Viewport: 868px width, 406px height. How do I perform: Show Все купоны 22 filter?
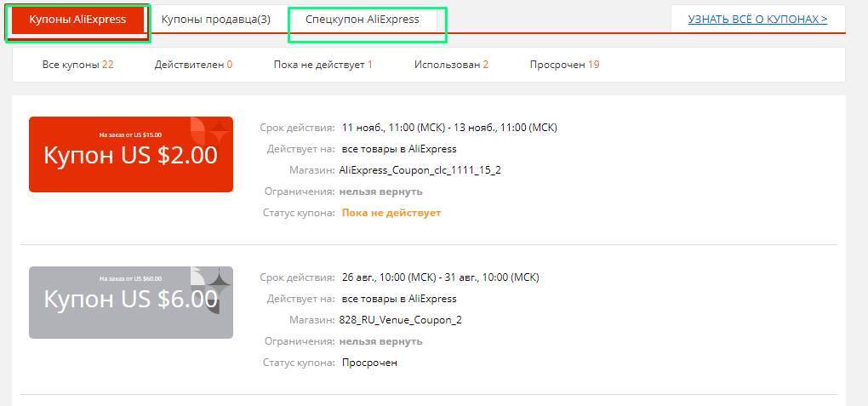(x=77, y=65)
